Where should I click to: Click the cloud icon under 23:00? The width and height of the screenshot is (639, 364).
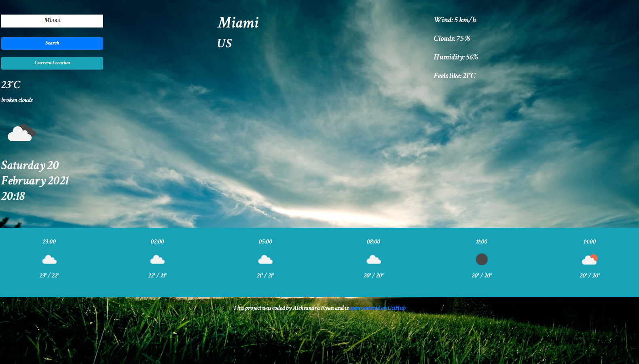coord(49,259)
